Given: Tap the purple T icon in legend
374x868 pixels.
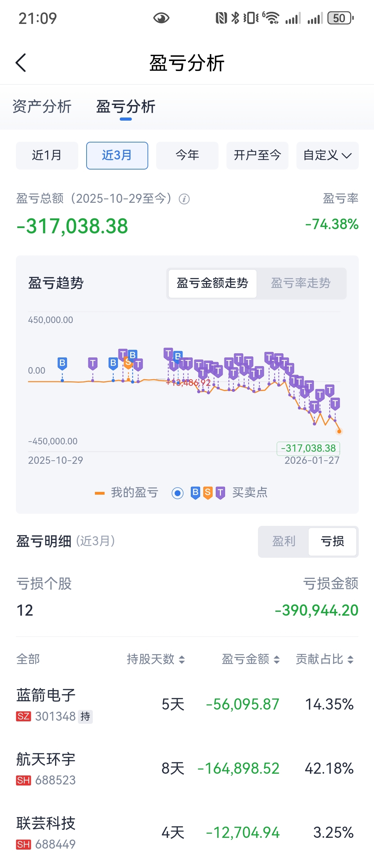Looking at the screenshot, I should [220, 493].
